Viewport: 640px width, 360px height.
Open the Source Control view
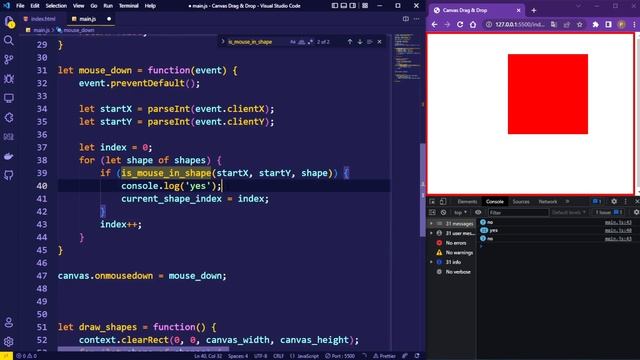pyautogui.click(x=9, y=60)
